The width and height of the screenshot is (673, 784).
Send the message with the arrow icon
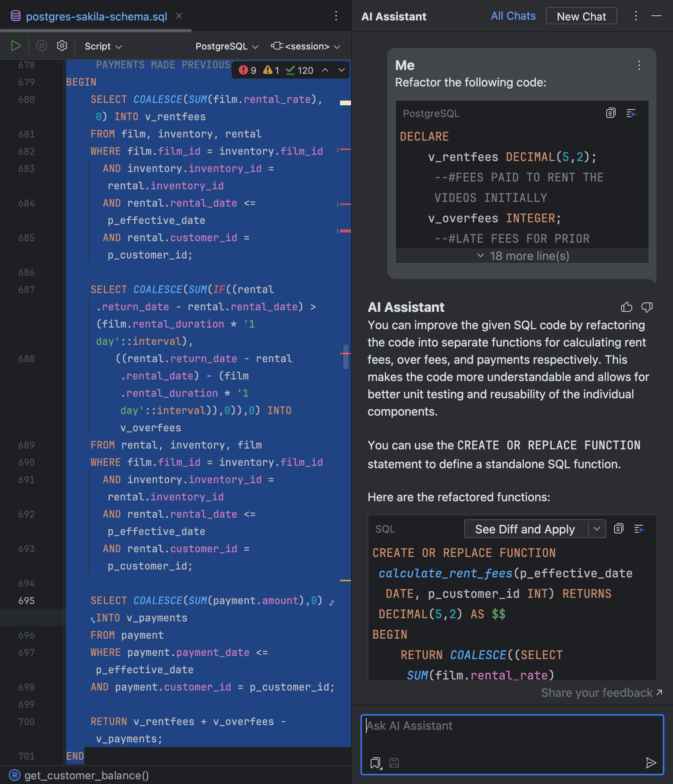tap(651, 763)
